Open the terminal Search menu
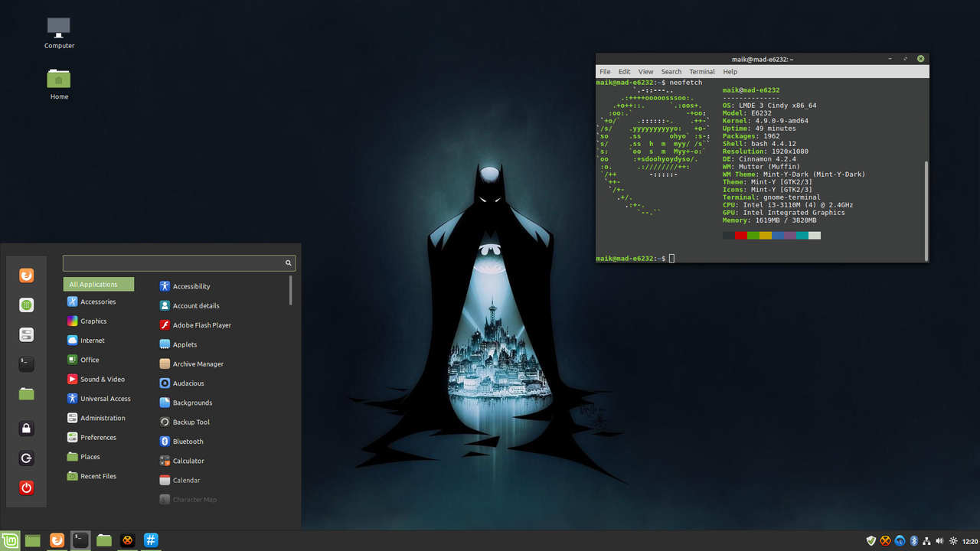This screenshot has height=551, width=980. coord(671,71)
